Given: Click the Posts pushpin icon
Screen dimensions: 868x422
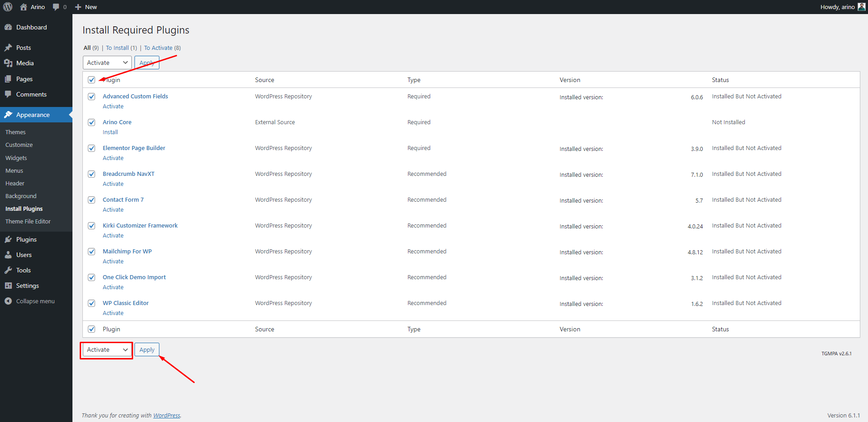Looking at the screenshot, I should click(8, 48).
